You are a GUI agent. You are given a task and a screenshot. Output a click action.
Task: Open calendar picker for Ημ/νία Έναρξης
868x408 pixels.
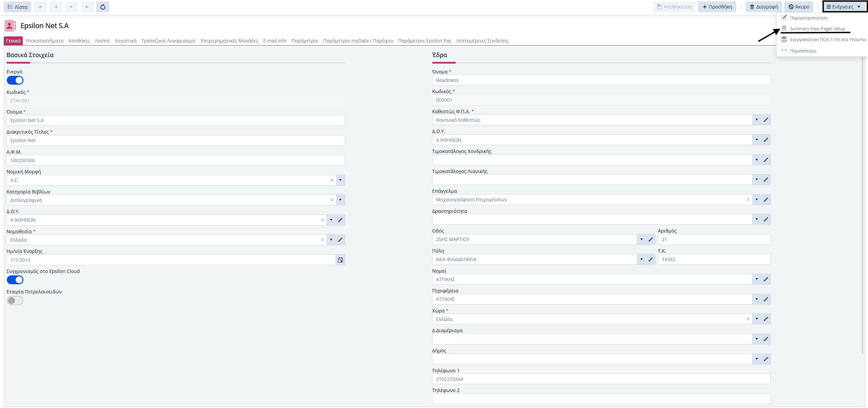click(x=340, y=260)
